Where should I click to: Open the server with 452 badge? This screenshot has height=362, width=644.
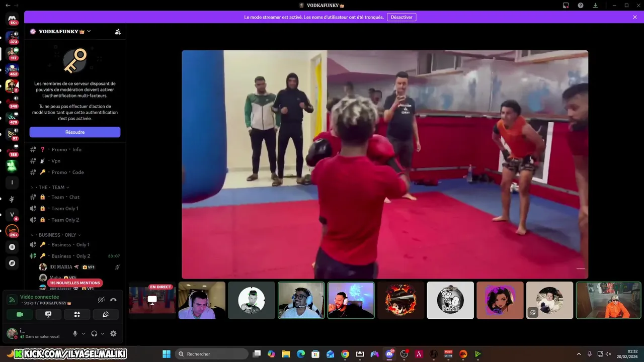coord(12,69)
